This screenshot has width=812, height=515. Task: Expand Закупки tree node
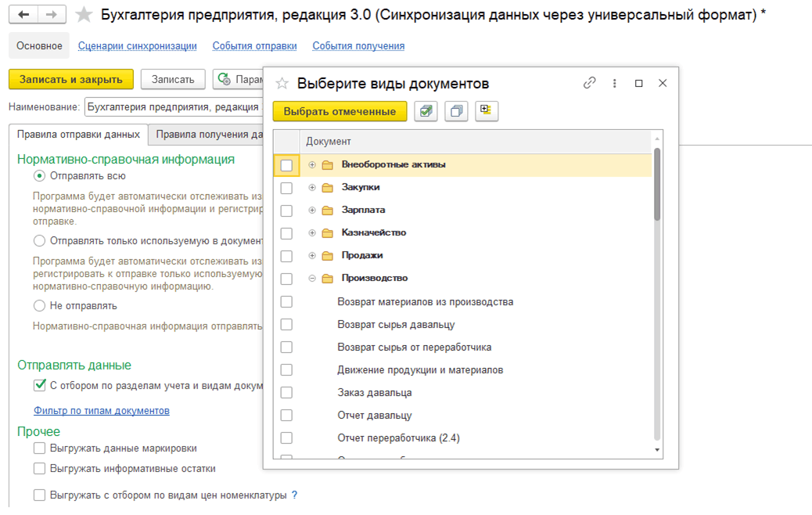(x=312, y=188)
